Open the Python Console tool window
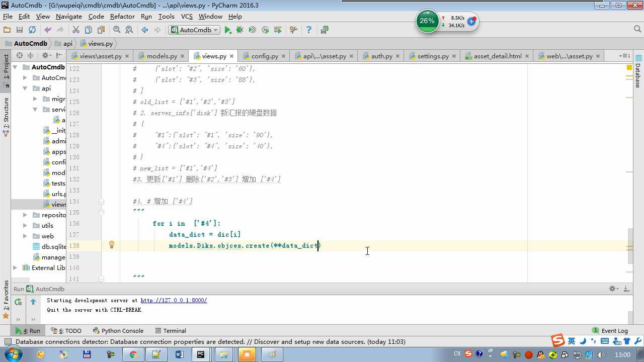 118,331
